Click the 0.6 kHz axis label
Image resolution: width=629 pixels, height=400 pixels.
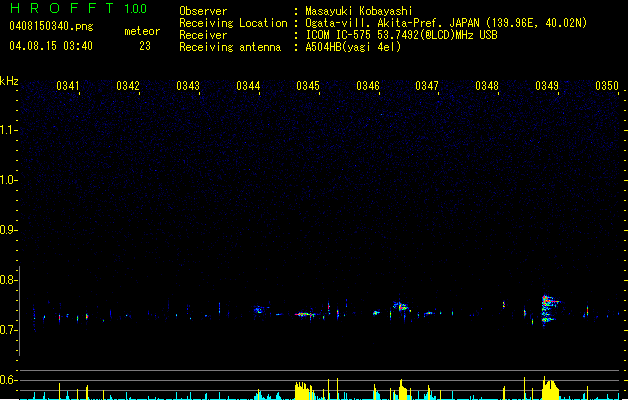tap(9, 380)
